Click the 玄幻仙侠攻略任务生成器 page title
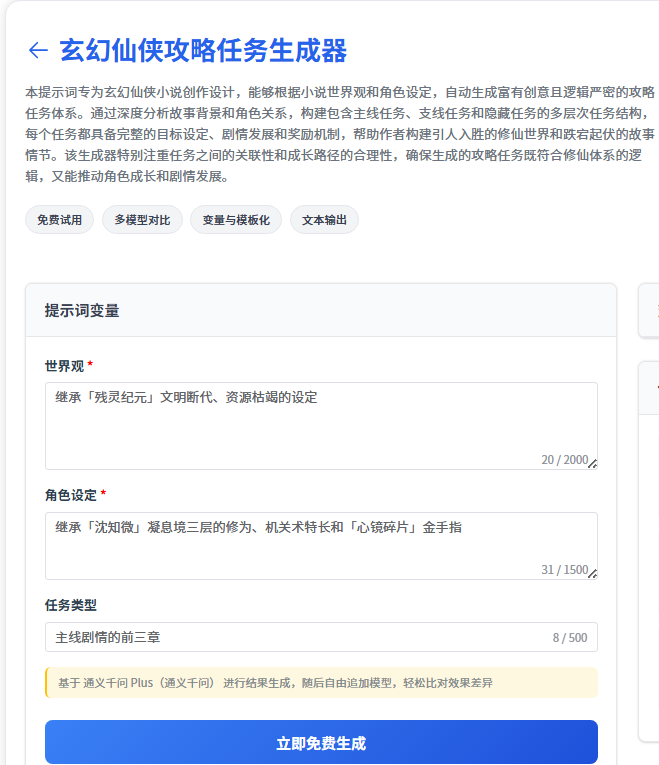This screenshot has width=659, height=765. point(203,50)
